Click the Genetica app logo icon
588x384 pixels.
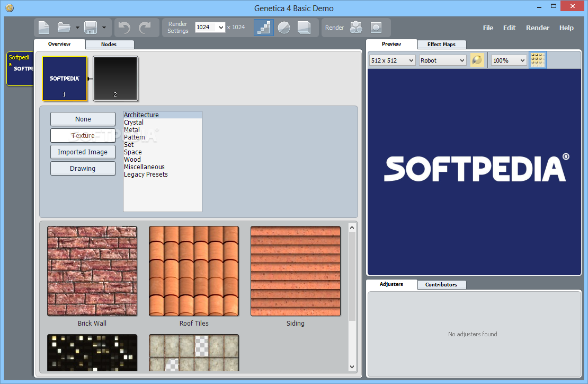point(10,8)
